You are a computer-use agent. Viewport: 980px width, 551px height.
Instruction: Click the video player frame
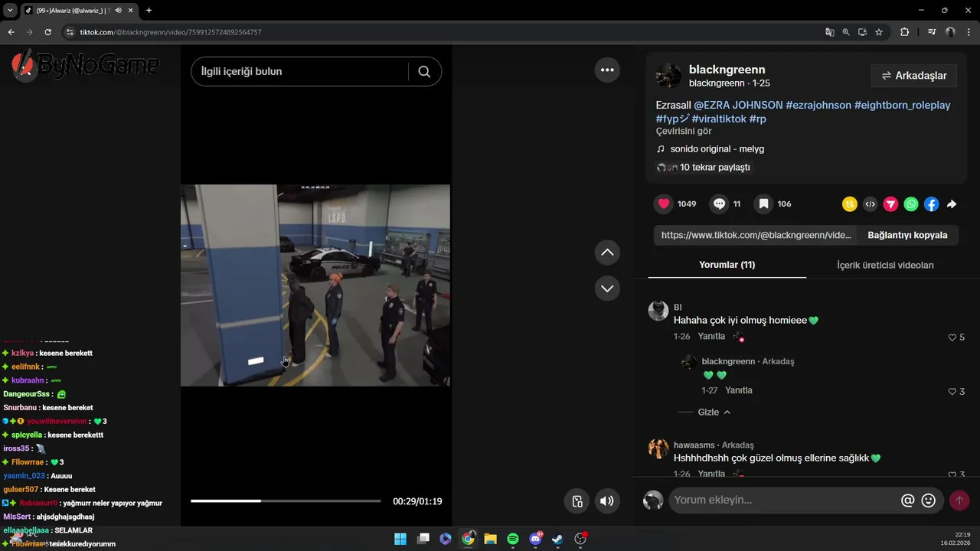pos(315,285)
